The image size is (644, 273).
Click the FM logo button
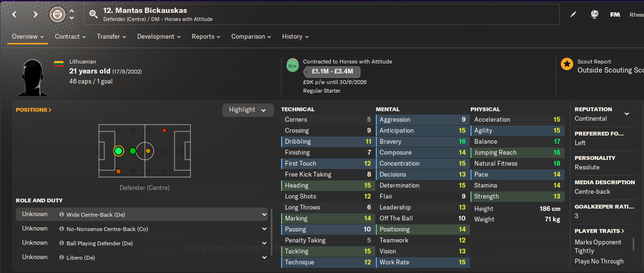[615, 14]
